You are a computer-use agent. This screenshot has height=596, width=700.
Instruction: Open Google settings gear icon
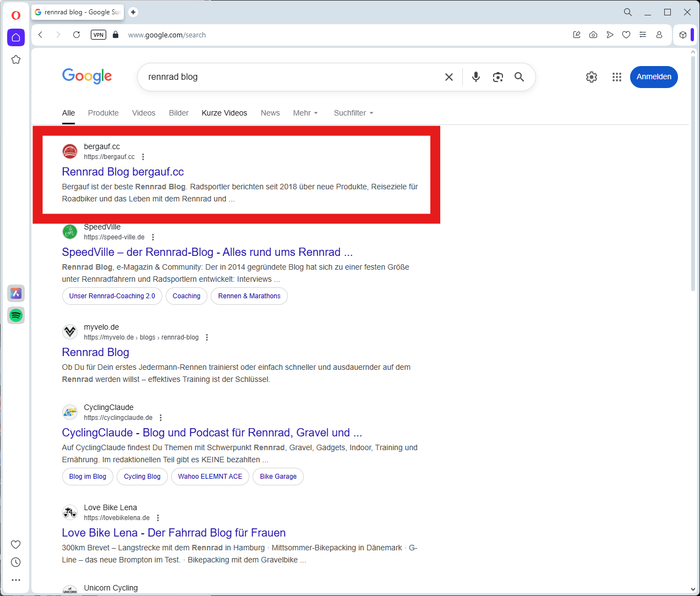[591, 77]
